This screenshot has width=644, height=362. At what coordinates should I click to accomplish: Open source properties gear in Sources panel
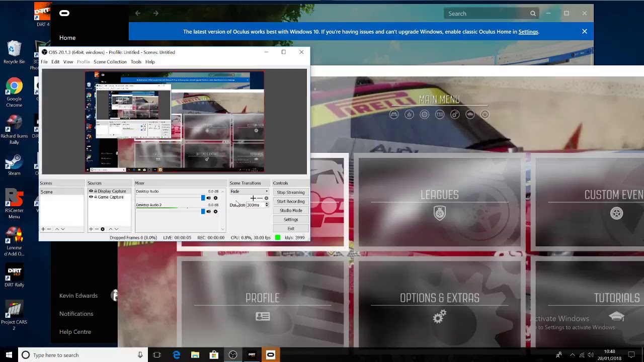coord(103,229)
